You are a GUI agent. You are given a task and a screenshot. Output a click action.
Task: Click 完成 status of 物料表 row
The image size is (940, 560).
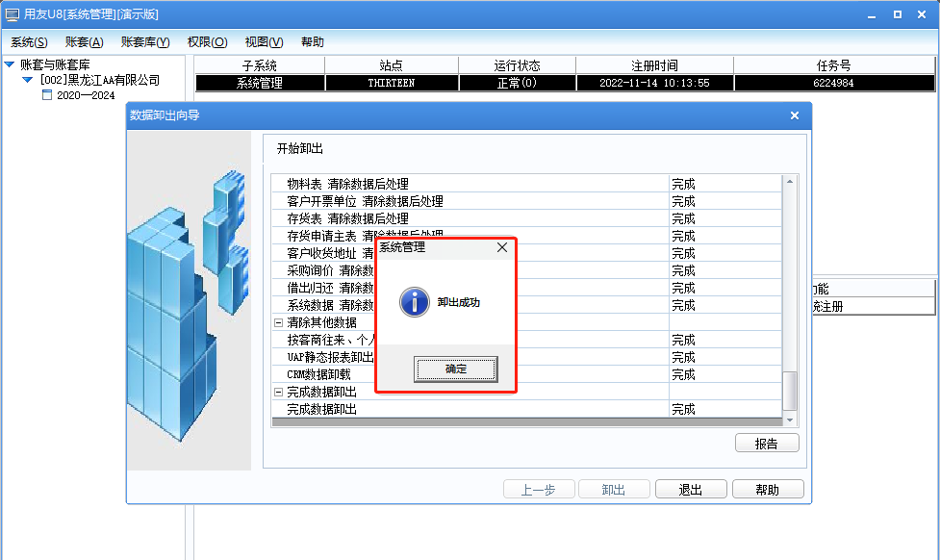tap(683, 184)
